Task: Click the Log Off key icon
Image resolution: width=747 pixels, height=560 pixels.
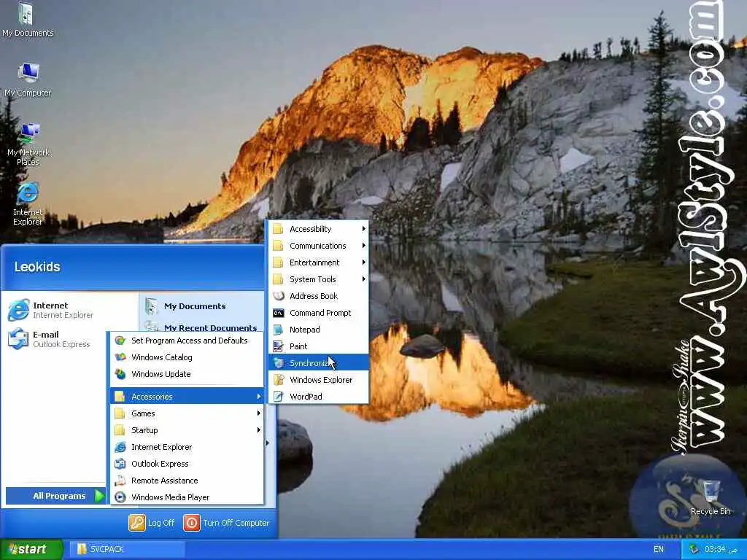Action: click(x=136, y=523)
